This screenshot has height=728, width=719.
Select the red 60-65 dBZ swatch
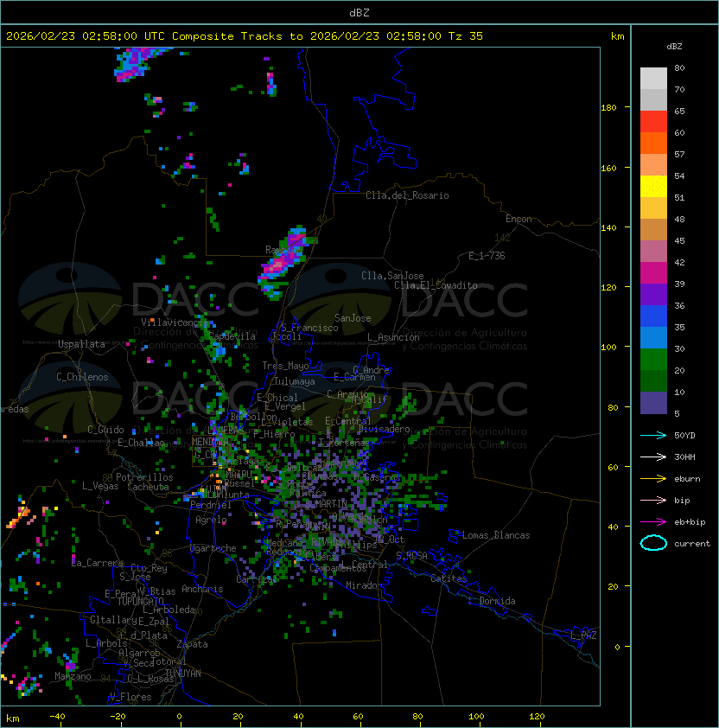click(653, 122)
